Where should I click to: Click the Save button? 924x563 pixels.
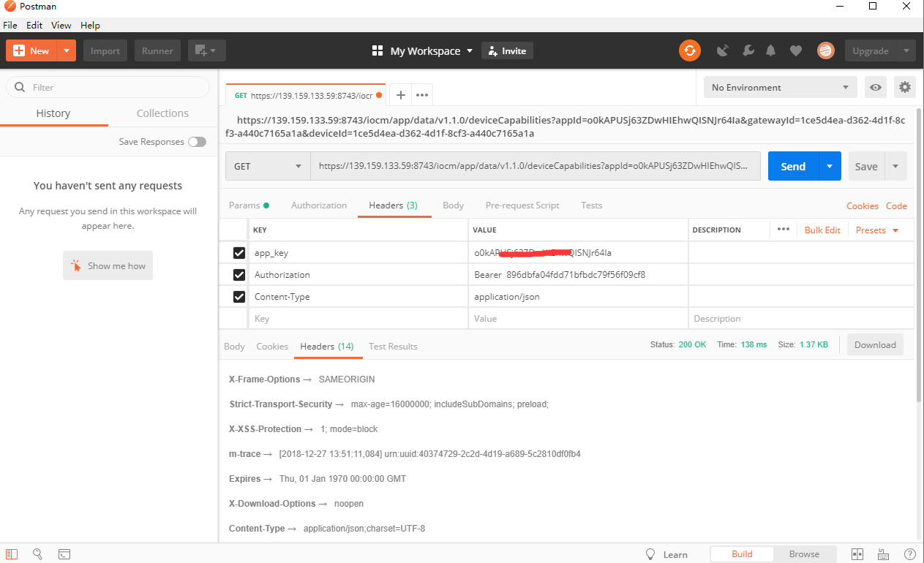click(x=866, y=166)
